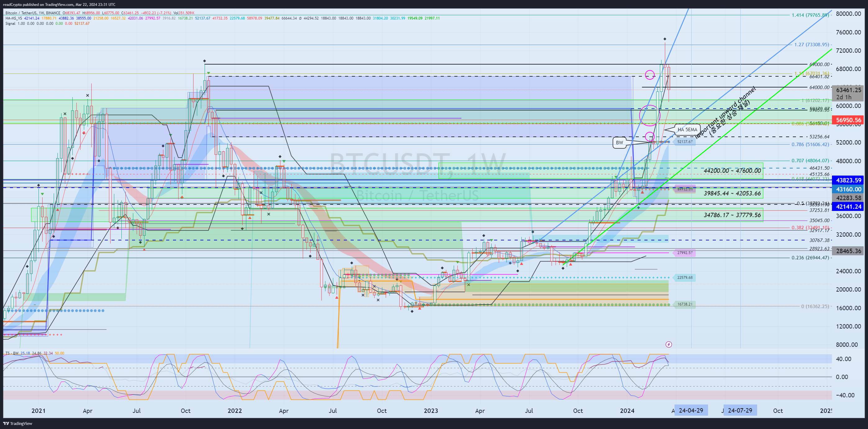The width and height of the screenshot is (868, 429).
Task: Select the 44200.00 ~ 47600.00 zone text
Action: 732,171
